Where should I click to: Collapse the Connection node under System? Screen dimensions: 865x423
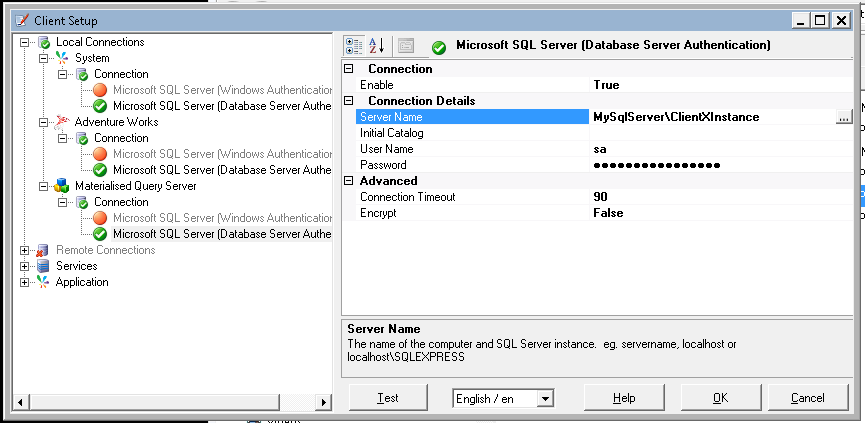[62, 74]
